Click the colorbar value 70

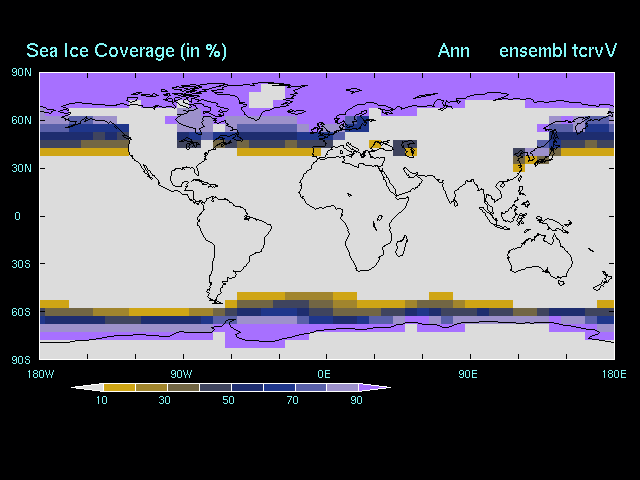[293, 400]
